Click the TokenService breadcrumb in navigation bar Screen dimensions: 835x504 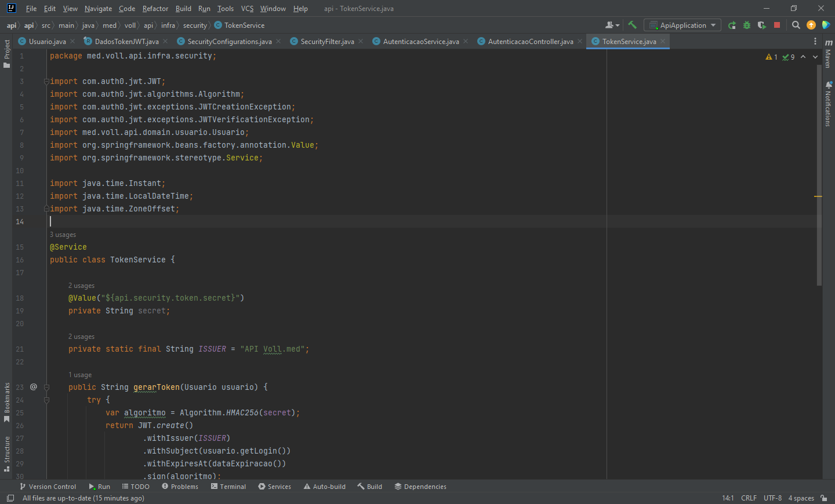[x=239, y=25]
